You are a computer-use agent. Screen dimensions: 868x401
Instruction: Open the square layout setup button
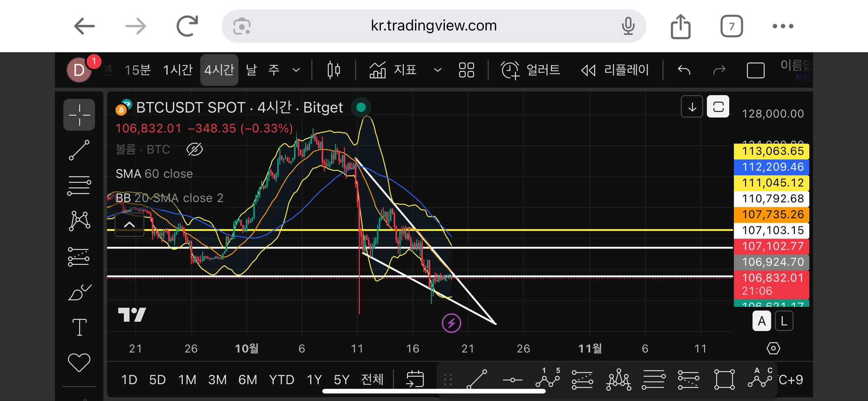pyautogui.click(x=755, y=70)
